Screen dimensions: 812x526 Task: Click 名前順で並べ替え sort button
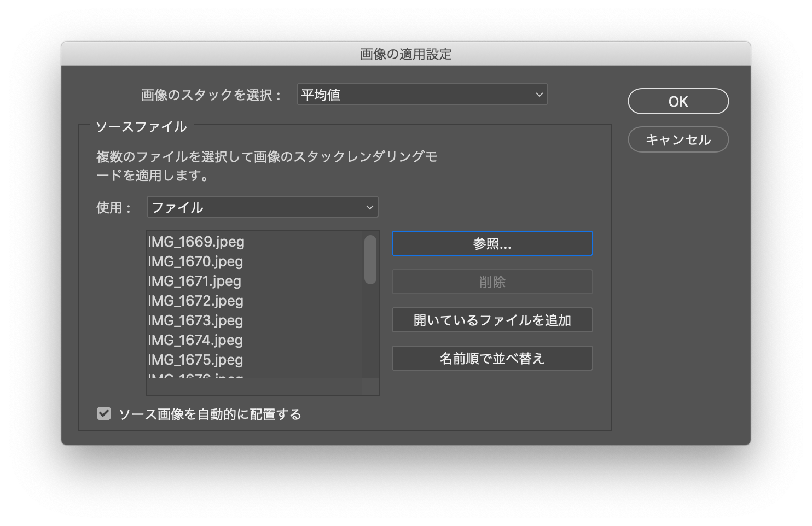[x=492, y=359]
